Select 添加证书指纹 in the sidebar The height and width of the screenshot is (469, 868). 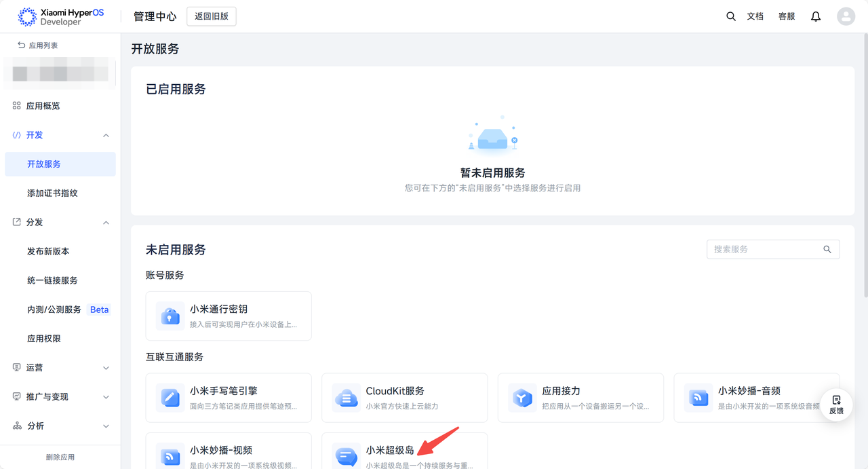pyautogui.click(x=52, y=193)
